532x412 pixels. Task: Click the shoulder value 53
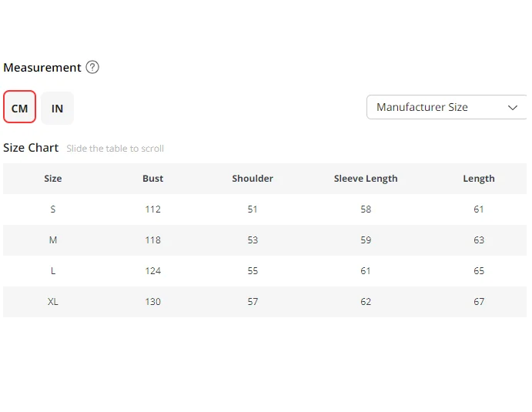(253, 240)
